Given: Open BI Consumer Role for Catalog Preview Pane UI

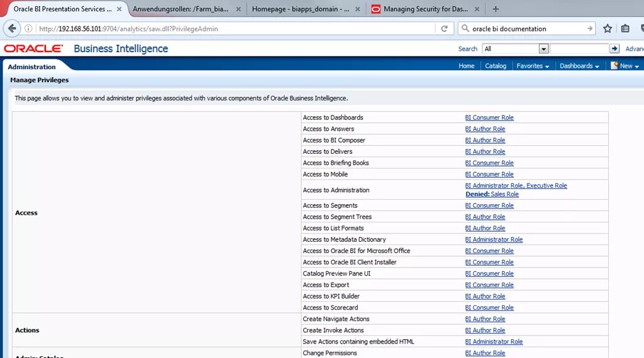Looking at the screenshot, I should pos(489,273).
